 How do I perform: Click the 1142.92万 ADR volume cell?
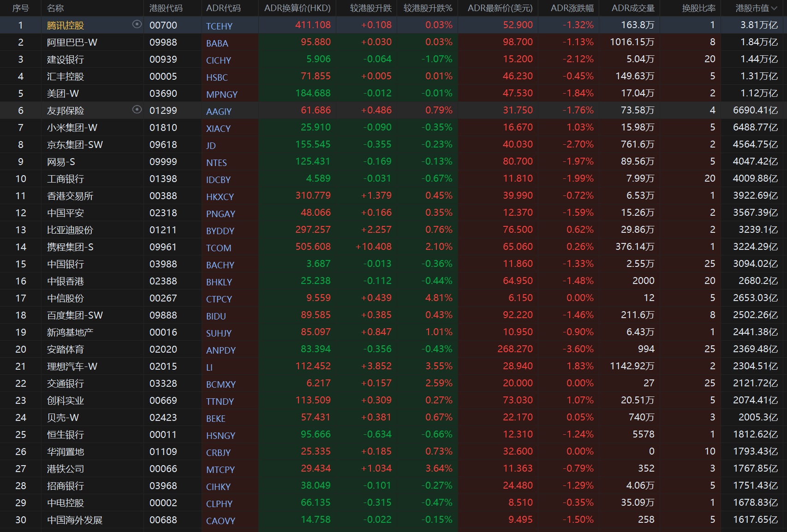(x=632, y=366)
